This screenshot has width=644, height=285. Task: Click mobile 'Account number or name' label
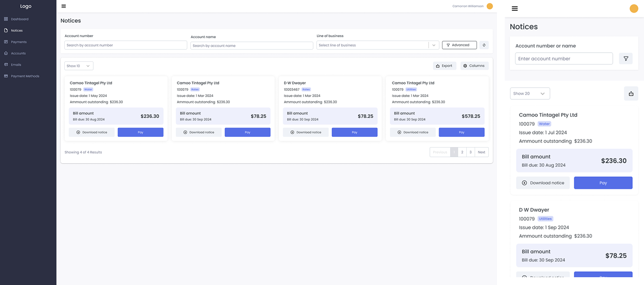coord(546,46)
